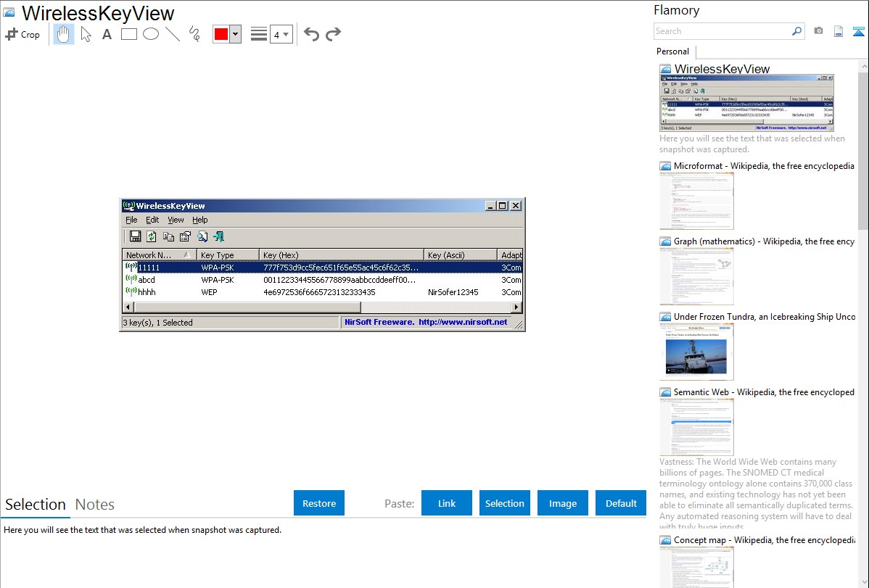Click the NirSofer12345 ascii key cell
Viewport: 869px width, 588px height.
453,292
